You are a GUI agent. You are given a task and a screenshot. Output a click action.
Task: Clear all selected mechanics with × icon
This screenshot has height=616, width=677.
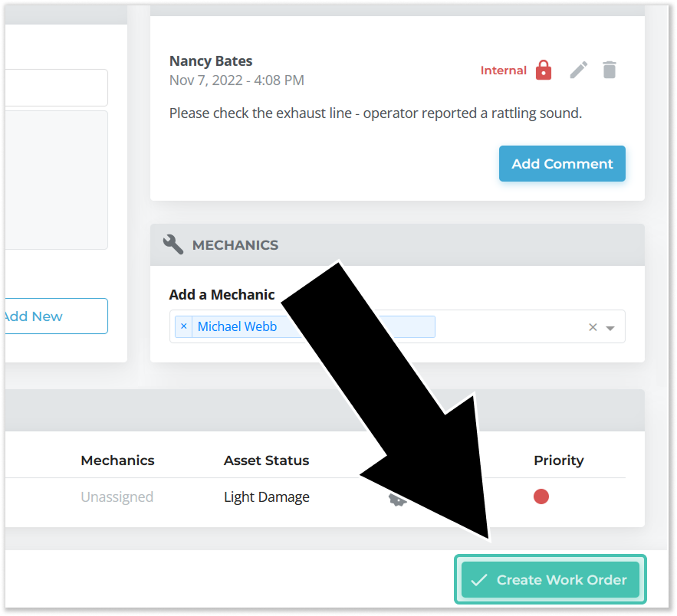click(593, 327)
